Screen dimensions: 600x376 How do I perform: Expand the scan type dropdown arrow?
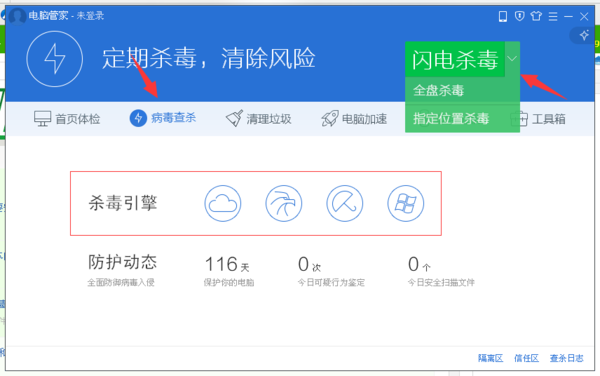pos(512,59)
